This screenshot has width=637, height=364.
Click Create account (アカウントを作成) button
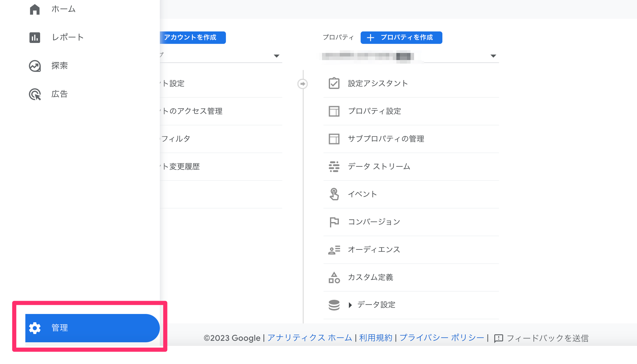(x=192, y=38)
